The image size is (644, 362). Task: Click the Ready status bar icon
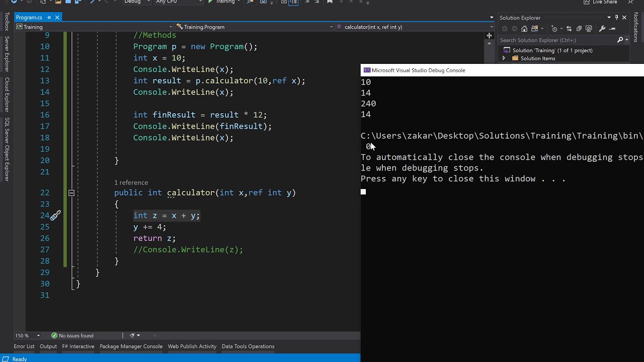6,359
